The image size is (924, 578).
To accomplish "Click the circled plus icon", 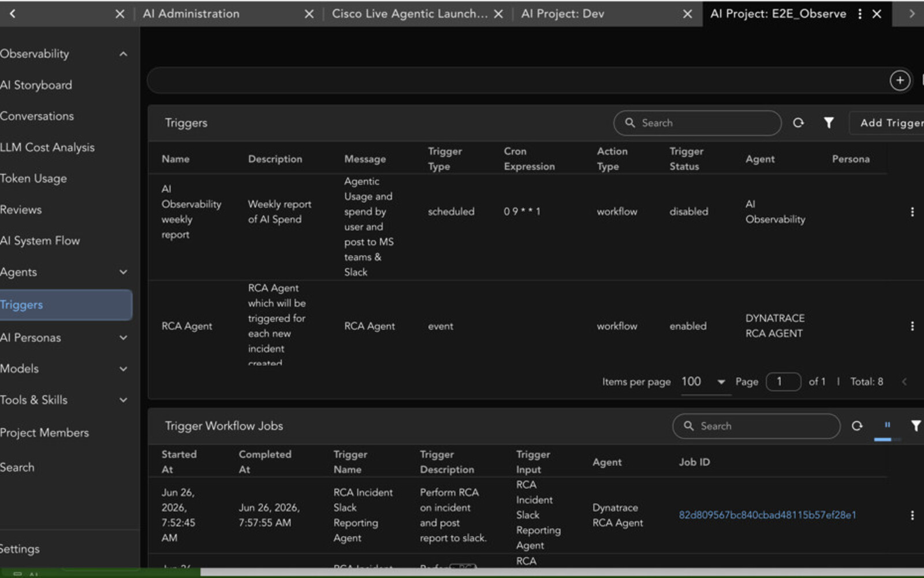I will pos(900,80).
